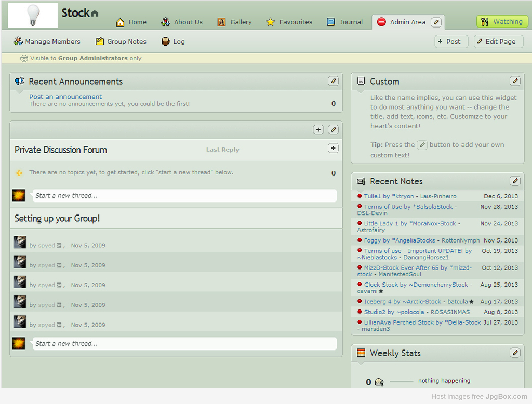Open the Tulle1 by ktryon note
532x404 pixels.
(410, 196)
